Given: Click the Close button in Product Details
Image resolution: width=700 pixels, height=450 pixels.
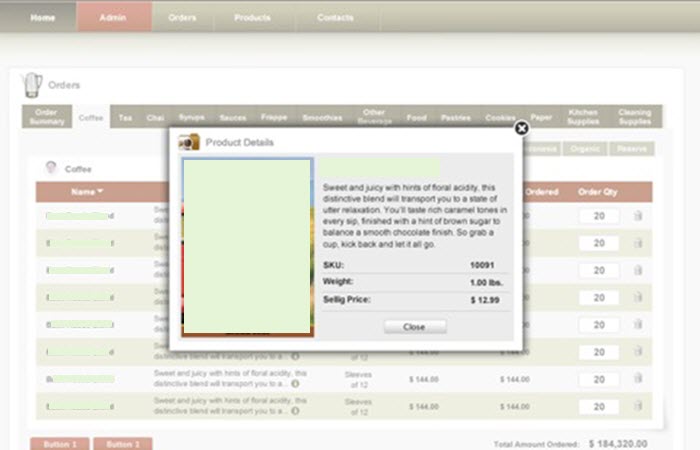Looking at the screenshot, I should pyautogui.click(x=415, y=327).
